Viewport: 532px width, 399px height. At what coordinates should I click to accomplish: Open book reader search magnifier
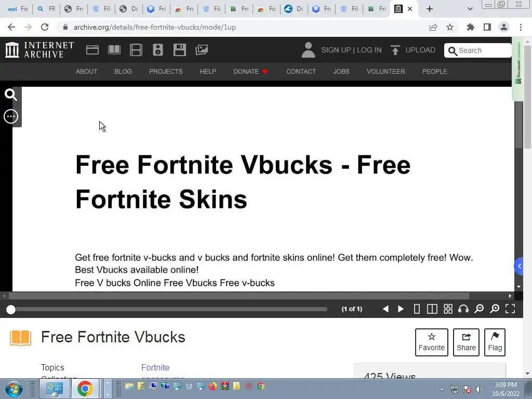[x=10, y=95]
